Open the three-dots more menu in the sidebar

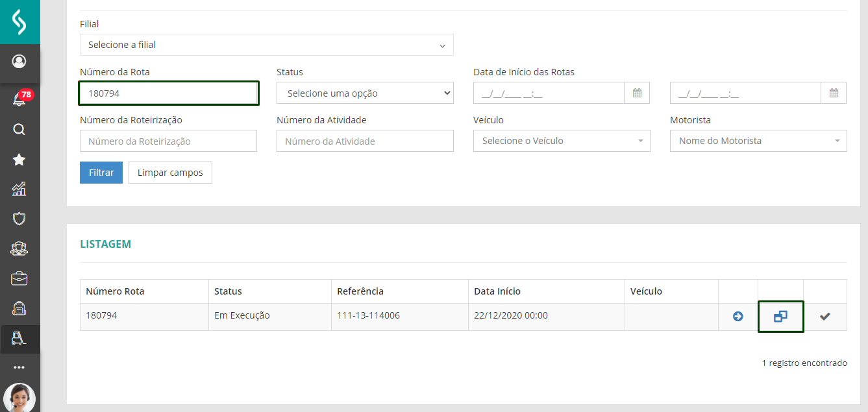coord(19,367)
